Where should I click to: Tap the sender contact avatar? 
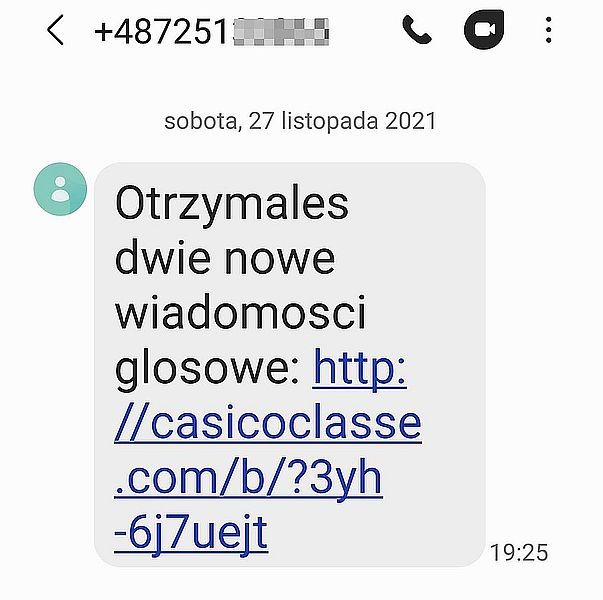(60, 189)
